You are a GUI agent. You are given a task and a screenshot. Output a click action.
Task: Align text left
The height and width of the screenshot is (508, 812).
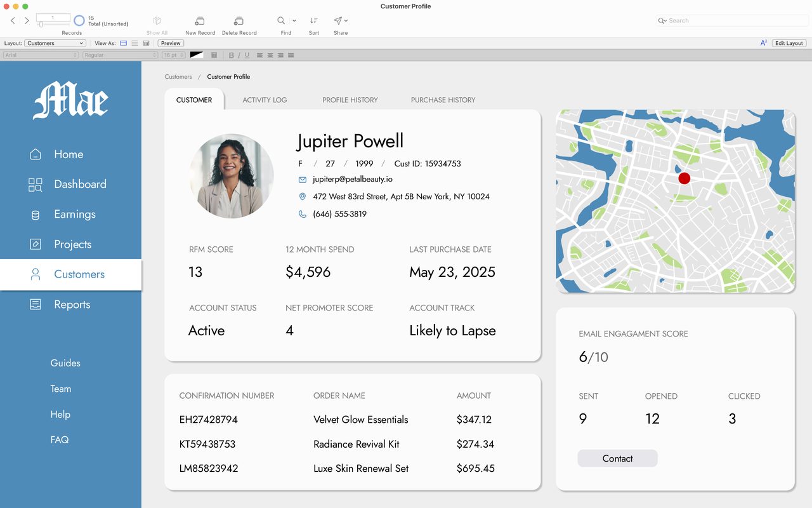coord(260,55)
